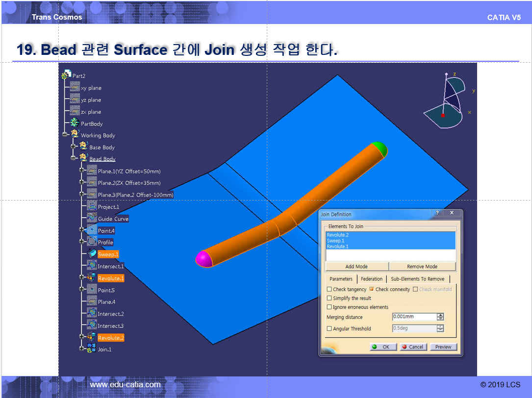
Task: Click the Intersect.1 feature icon
Action: pos(92,266)
